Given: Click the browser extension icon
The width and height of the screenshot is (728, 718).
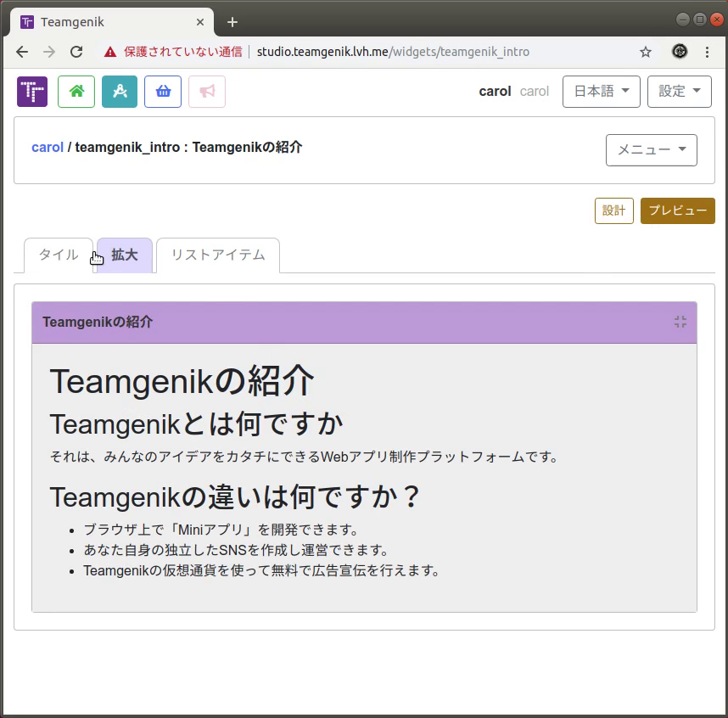Looking at the screenshot, I should pyautogui.click(x=680, y=51).
